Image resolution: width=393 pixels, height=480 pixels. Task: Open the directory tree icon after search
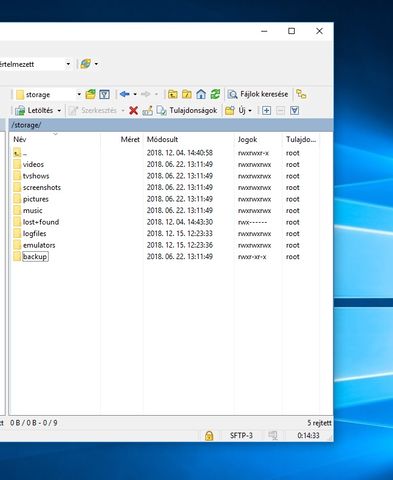point(301,94)
